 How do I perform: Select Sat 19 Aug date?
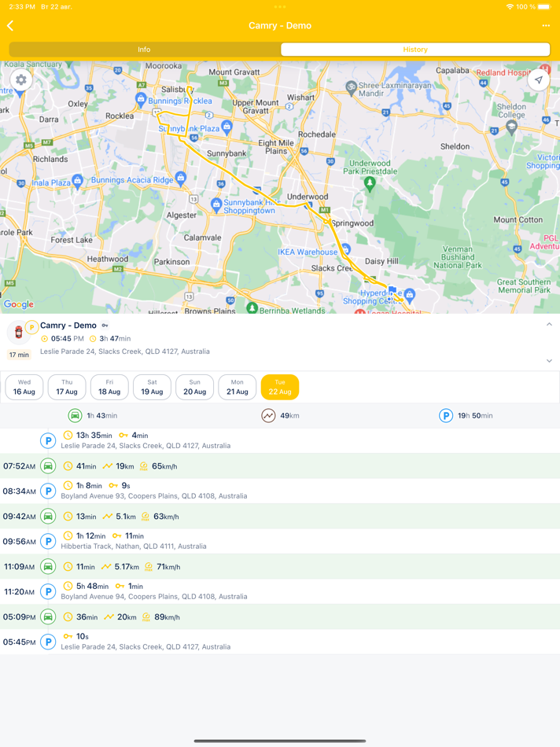click(x=152, y=387)
